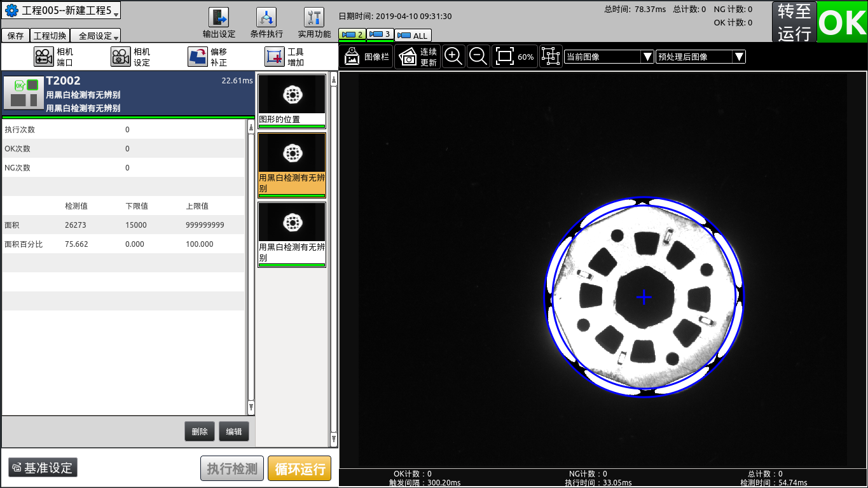Viewport: 868px width, 488px height.
Task: Click the 面积 upper limit 999999999
Action: pos(205,225)
